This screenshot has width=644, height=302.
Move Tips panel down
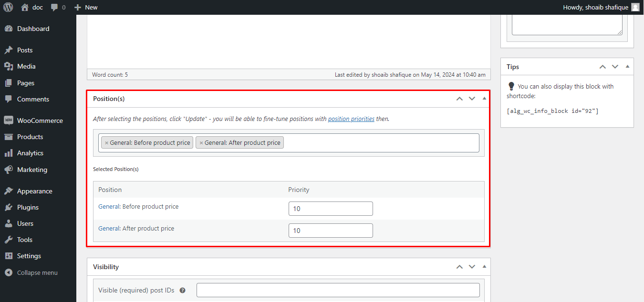(x=615, y=67)
